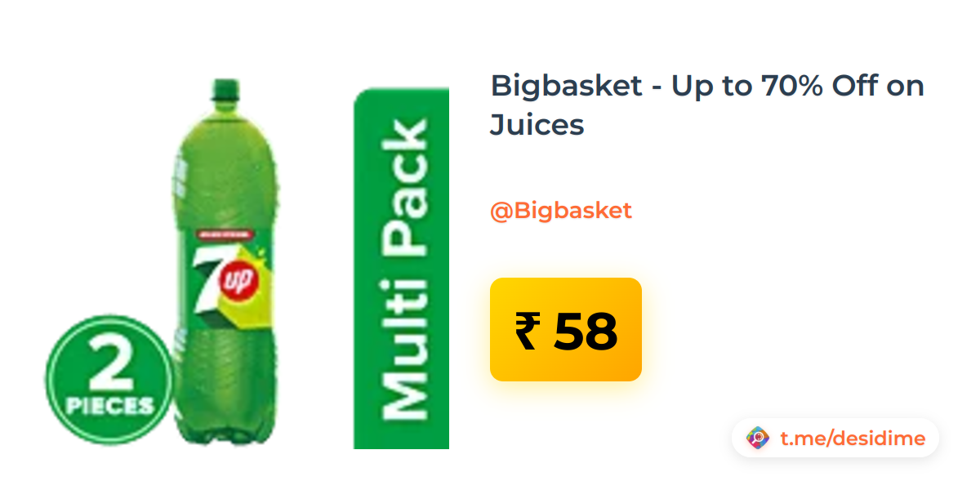Click the number 58 in price tag
The image size is (980, 490).
coord(586,331)
